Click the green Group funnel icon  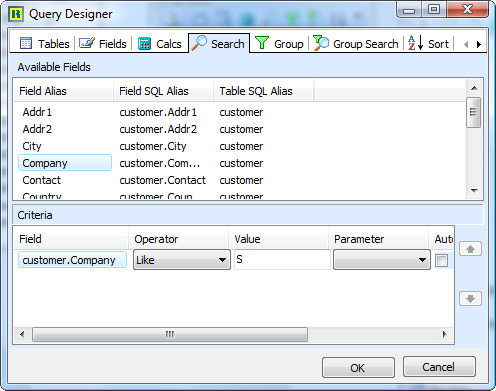[x=262, y=43]
